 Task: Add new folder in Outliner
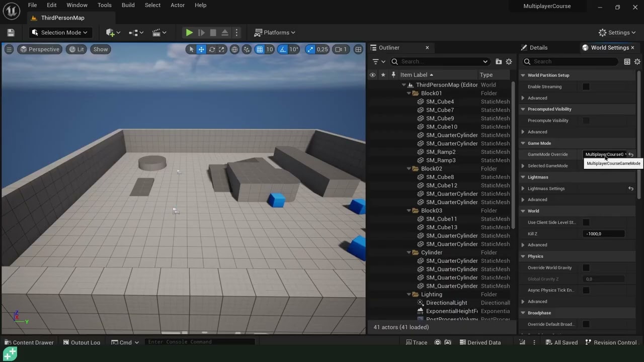coord(499,61)
